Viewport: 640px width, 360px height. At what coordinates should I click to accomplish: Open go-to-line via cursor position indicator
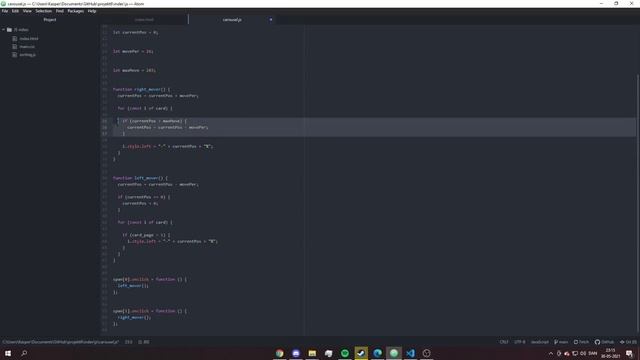coord(129,342)
